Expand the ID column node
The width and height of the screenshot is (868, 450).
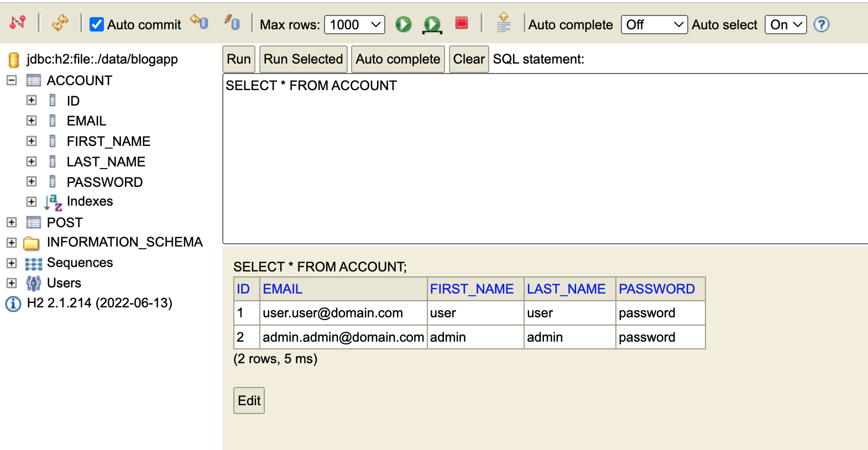pos(32,100)
